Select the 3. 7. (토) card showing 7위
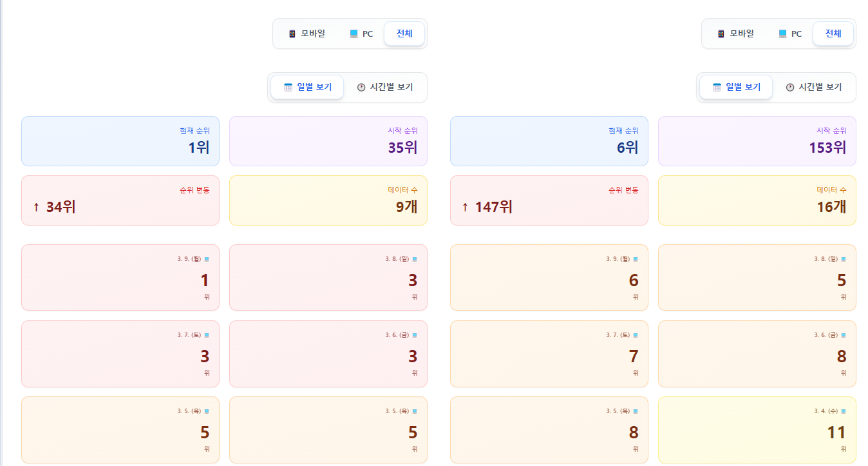Image resolution: width=868 pixels, height=466 pixels. click(x=549, y=353)
